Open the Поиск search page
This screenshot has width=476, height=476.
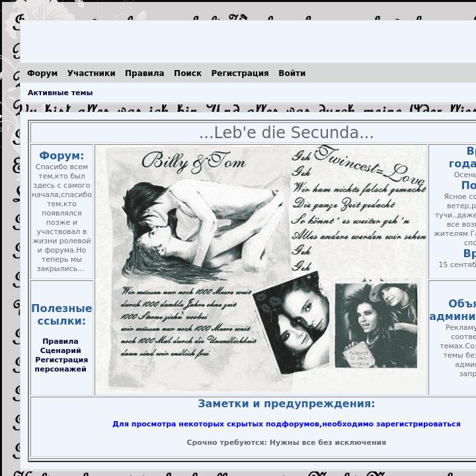(x=188, y=73)
